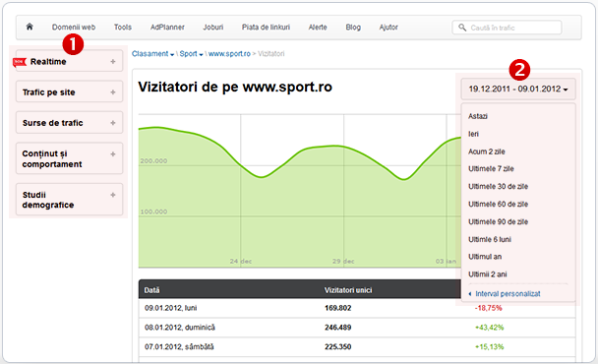Toggle the 19.12.2011 - 09.01.2012 date range dropdown
Image resolution: width=598 pixels, height=364 pixels.
(518, 89)
